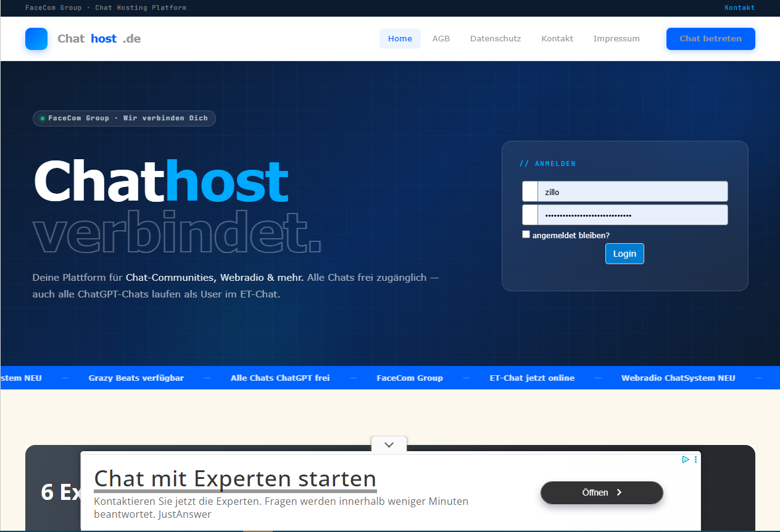Open the Impressum menu item
The height and width of the screenshot is (532, 780).
616,38
